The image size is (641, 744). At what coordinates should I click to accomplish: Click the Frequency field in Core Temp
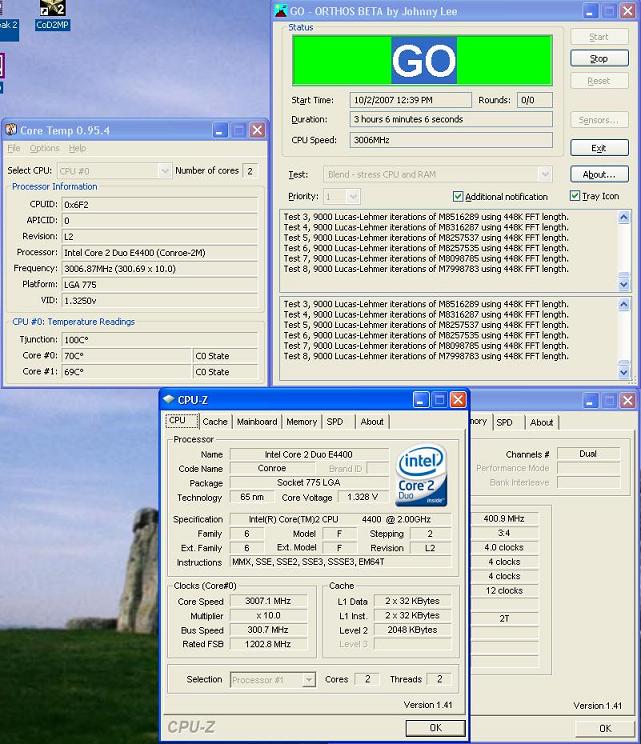[160, 269]
